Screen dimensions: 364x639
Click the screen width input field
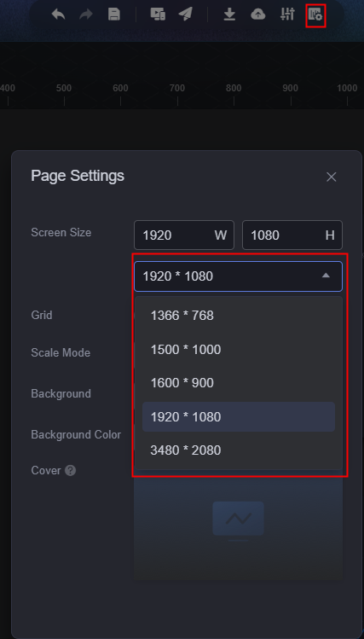(x=184, y=235)
